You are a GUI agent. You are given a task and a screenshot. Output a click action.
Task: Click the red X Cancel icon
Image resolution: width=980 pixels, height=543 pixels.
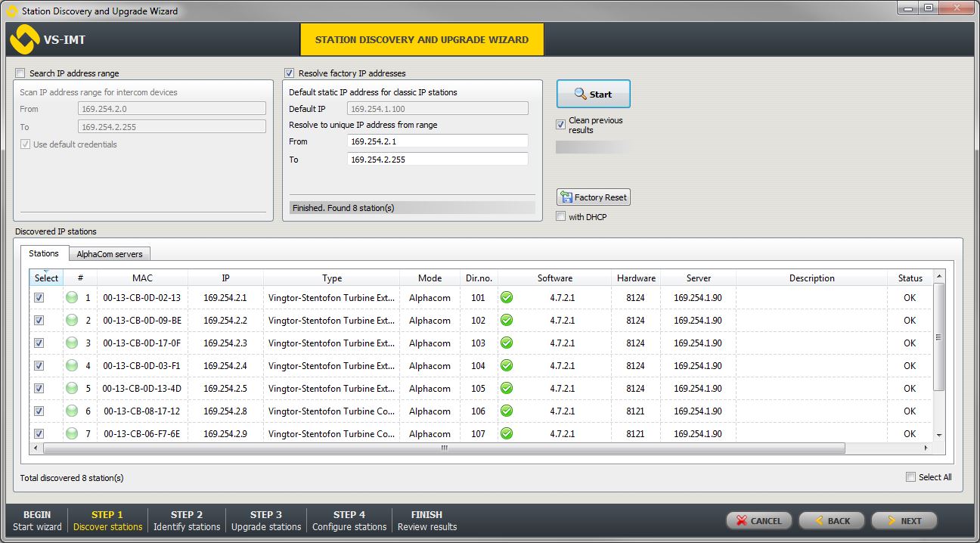click(x=742, y=521)
